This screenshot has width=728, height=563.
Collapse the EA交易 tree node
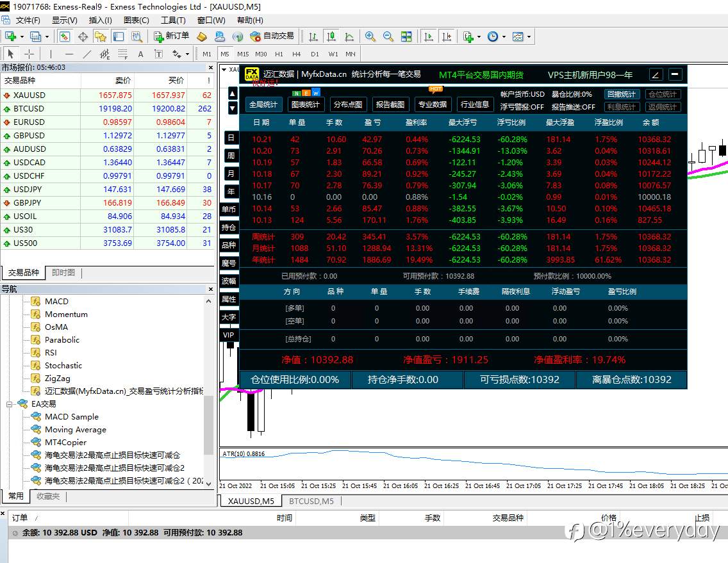(9, 404)
